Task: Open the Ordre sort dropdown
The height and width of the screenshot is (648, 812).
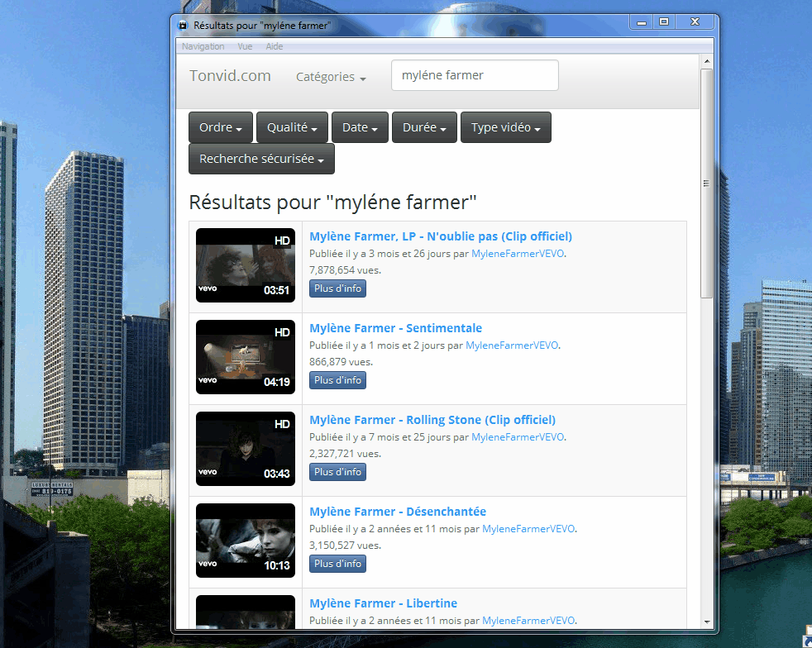Action: pyautogui.click(x=221, y=127)
